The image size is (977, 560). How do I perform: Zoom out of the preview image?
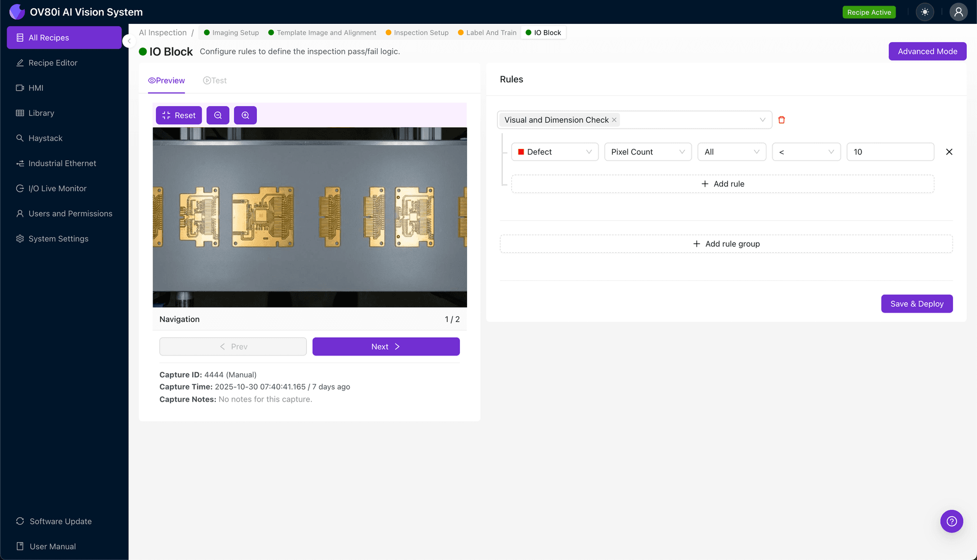tap(218, 115)
